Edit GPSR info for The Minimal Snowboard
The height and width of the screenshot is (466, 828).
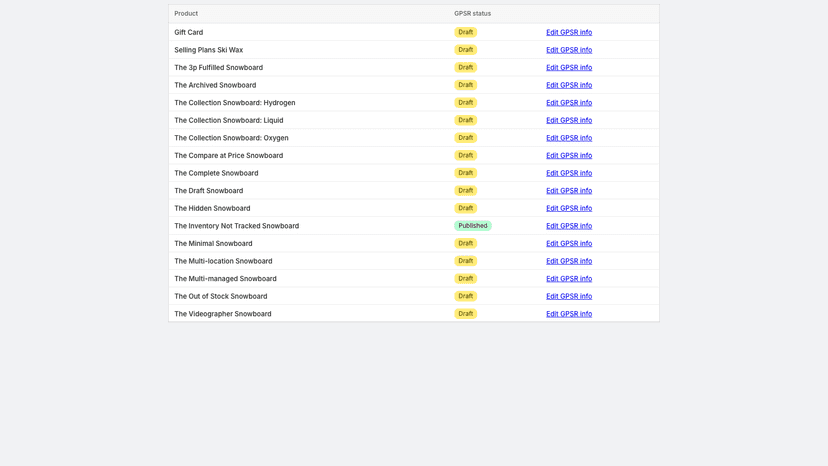(x=569, y=244)
